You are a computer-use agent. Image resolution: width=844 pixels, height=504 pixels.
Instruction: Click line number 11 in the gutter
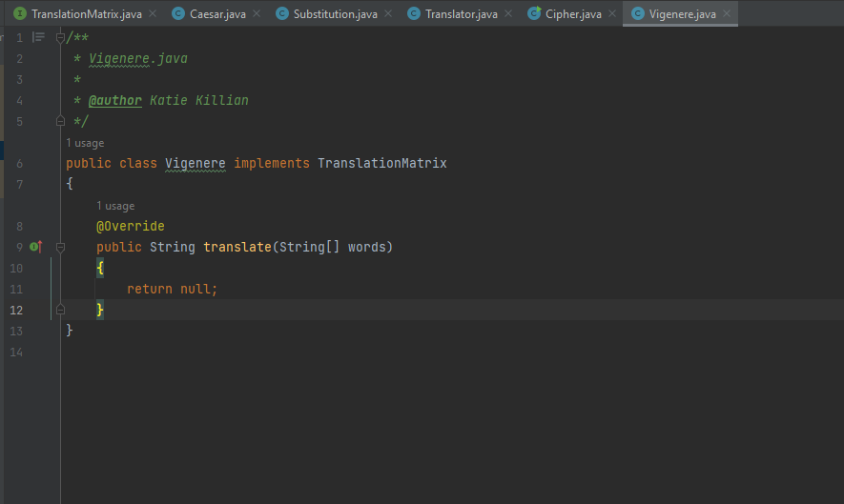16,290
